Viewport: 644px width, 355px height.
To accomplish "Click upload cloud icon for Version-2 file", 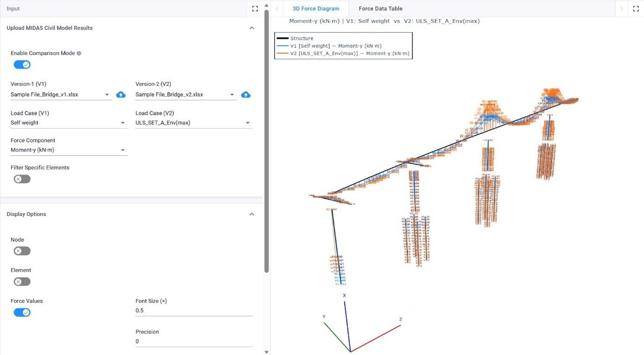I will (246, 95).
